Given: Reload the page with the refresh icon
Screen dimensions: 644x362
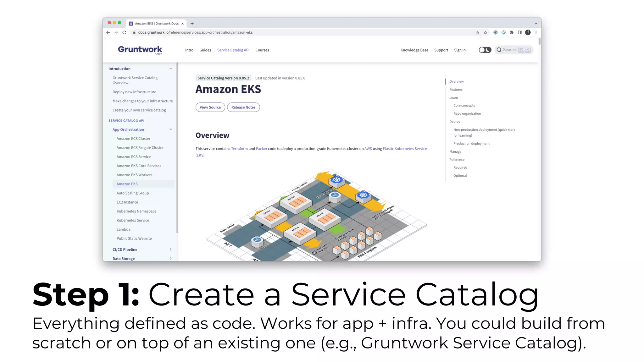Looking at the screenshot, I should pyautogui.click(x=124, y=32).
